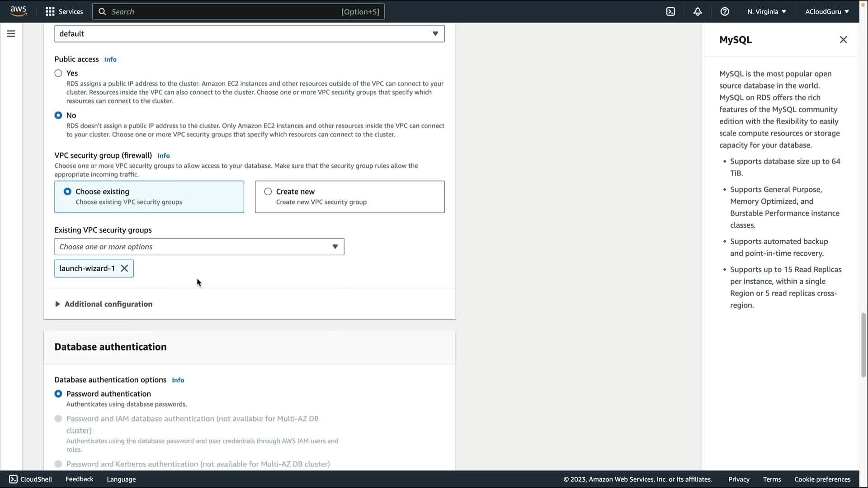Image resolution: width=868 pixels, height=488 pixels.
Task: Open the Existing VPC security groups dropdown
Action: pos(199,247)
